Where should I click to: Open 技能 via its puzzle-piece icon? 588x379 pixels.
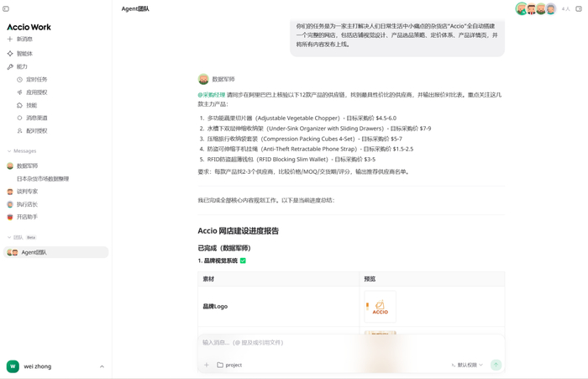pos(19,105)
